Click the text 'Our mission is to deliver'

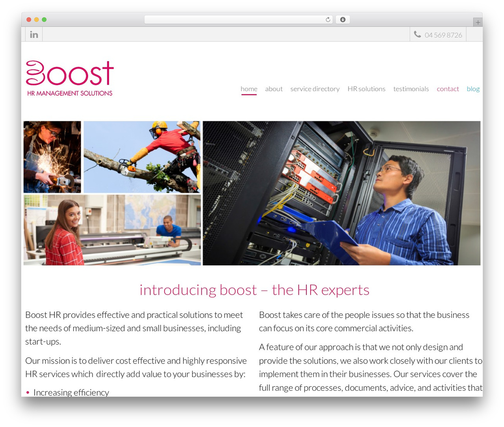[x=136, y=367]
